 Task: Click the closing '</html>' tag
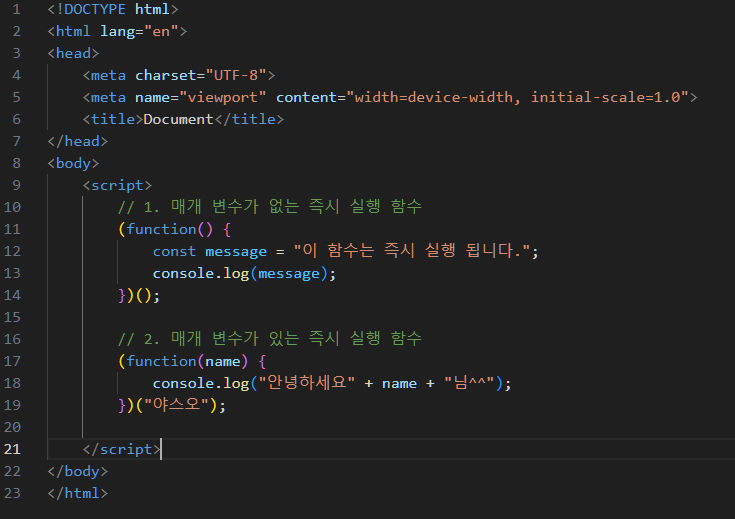[77, 494]
